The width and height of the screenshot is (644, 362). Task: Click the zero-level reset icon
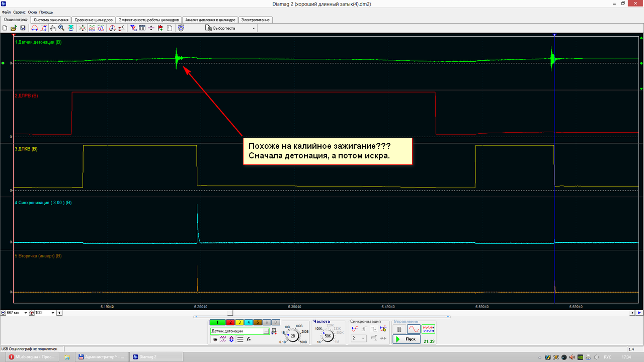pos(122,28)
